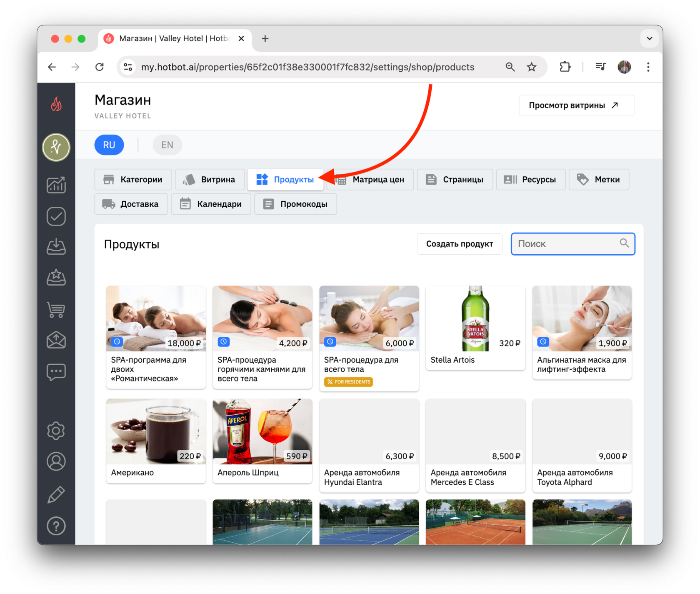
Task: Open the Апероль Шприц product card
Action: [262, 441]
